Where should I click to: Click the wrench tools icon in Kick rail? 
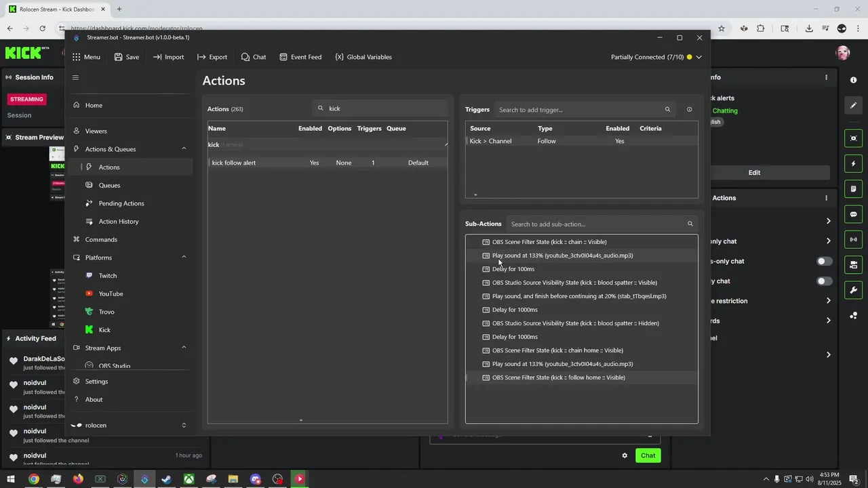click(x=853, y=290)
